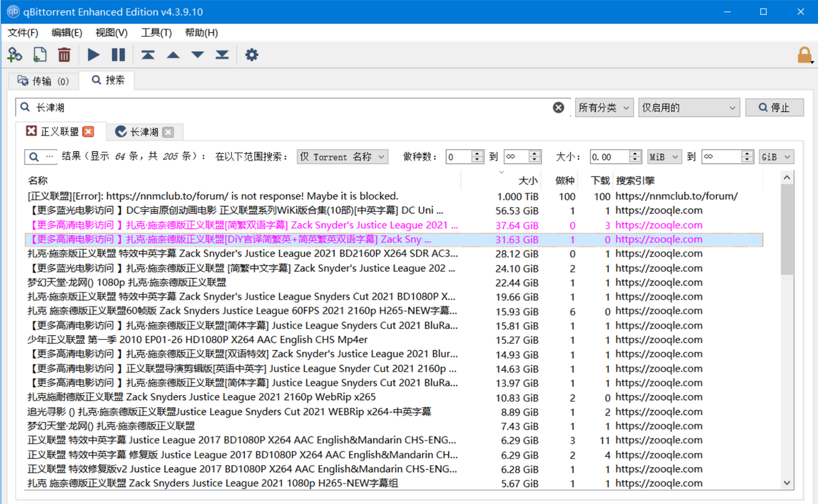Select the 15.93 GiB 60帧版 result row

click(x=394, y=311)
